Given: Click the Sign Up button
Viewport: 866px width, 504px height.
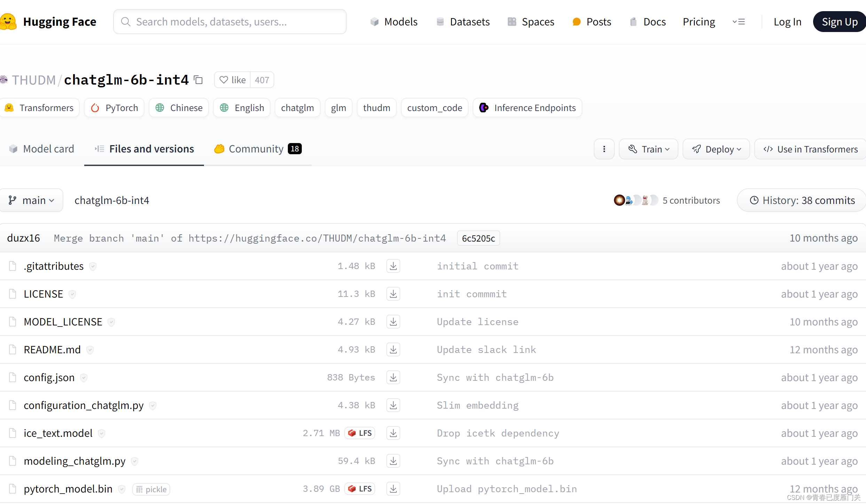Looking at the screenshot, I should (839, 22).
